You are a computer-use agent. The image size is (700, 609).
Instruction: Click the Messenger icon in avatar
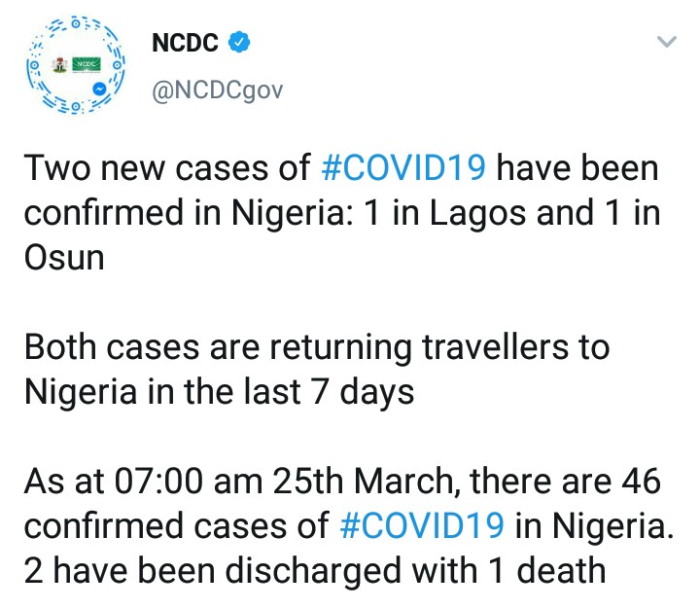[99, 89]
